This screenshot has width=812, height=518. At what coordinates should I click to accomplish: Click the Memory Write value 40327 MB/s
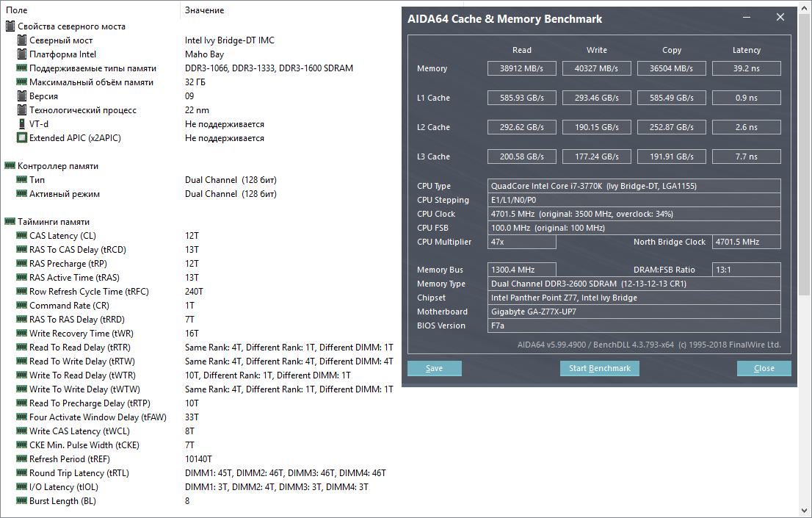(597, 68)
